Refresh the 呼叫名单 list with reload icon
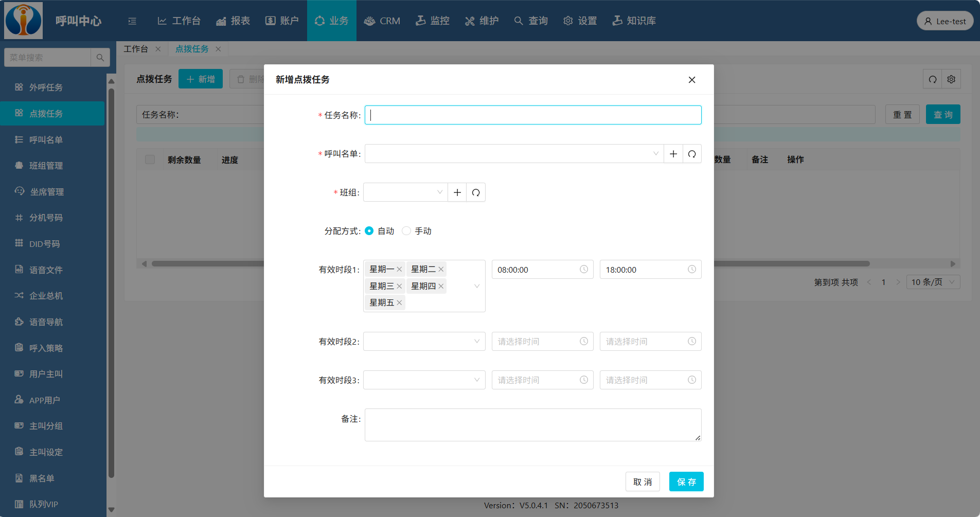The width and height of the screenshot is (980, 517). click(692, 154)
